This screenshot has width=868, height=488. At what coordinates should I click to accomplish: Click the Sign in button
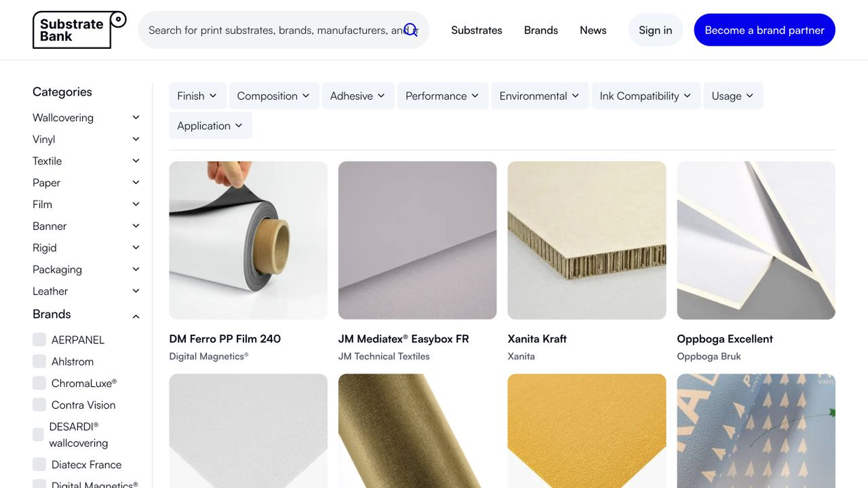click(655, 30)
